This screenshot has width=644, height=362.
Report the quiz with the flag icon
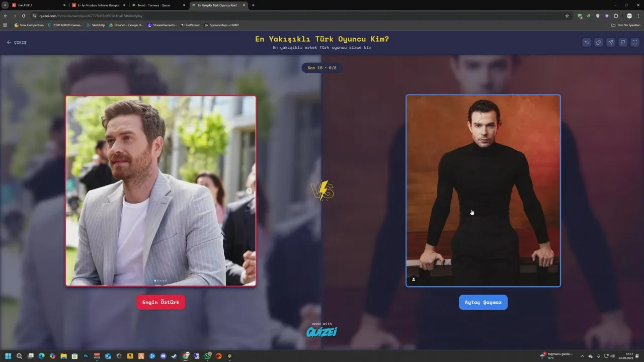tap(623, 42)
